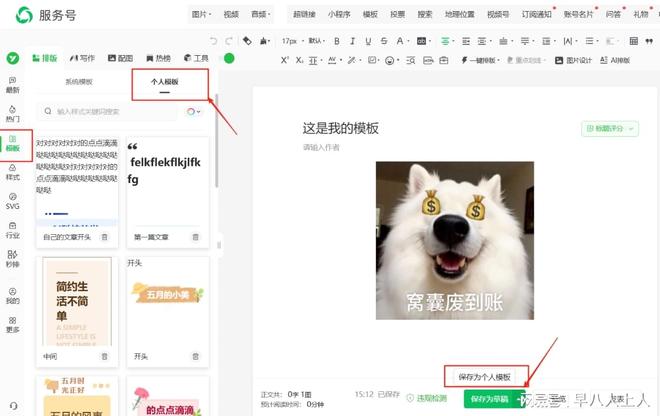Click the 保存为个人模板 button

coord(484,377)
